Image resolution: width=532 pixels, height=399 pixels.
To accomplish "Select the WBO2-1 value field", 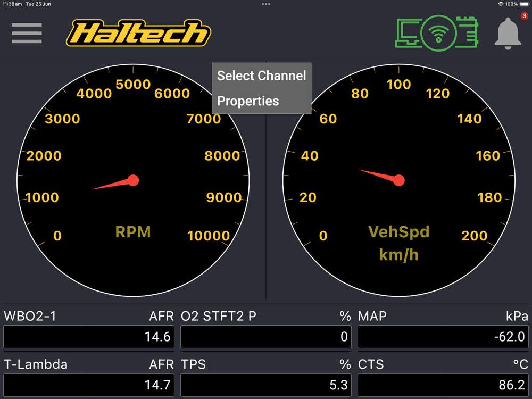I will point(89,337).
